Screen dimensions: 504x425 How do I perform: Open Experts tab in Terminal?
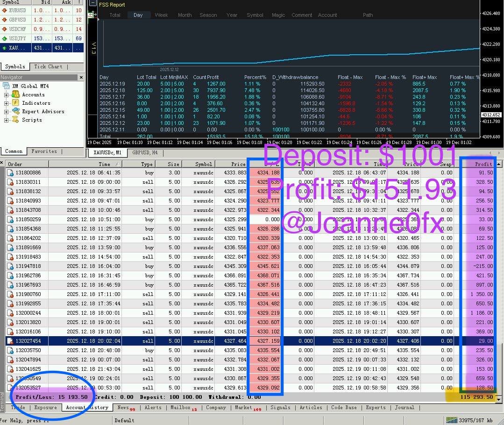[x=376, y=408]
